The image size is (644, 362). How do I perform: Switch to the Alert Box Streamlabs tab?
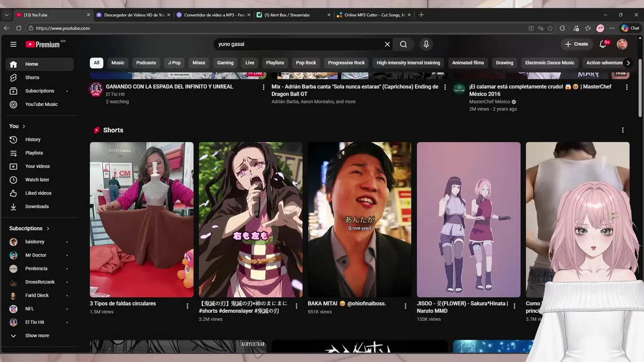(294, 15)
